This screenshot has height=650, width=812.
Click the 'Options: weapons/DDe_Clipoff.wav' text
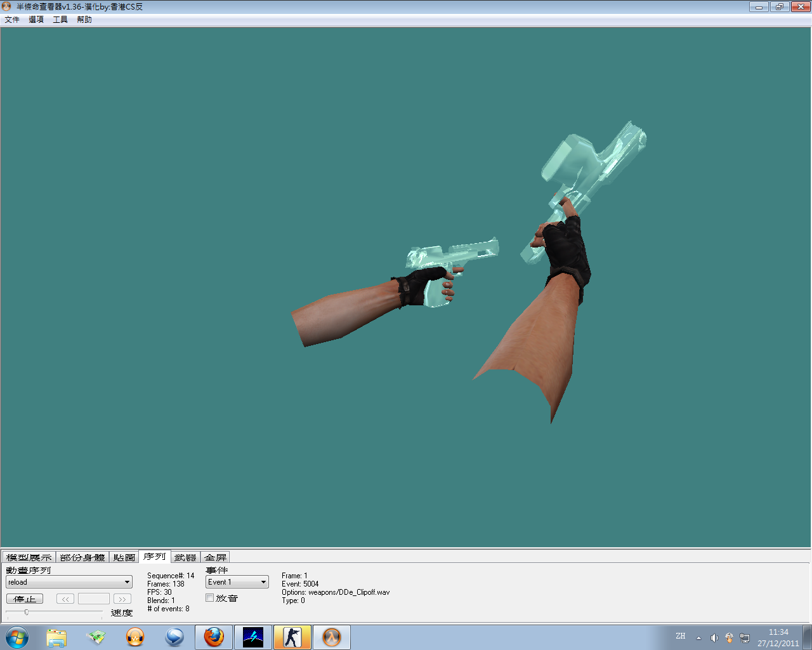coord(336,592)
